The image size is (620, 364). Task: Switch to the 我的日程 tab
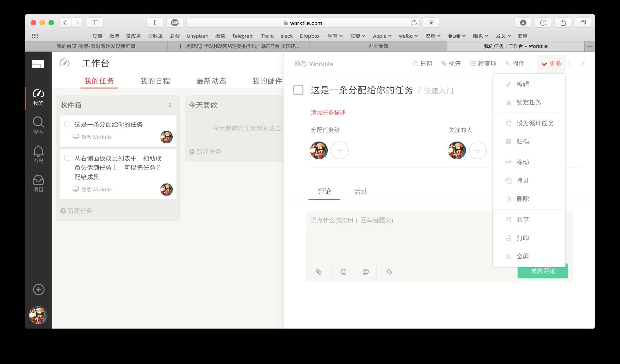click(155, 81)
